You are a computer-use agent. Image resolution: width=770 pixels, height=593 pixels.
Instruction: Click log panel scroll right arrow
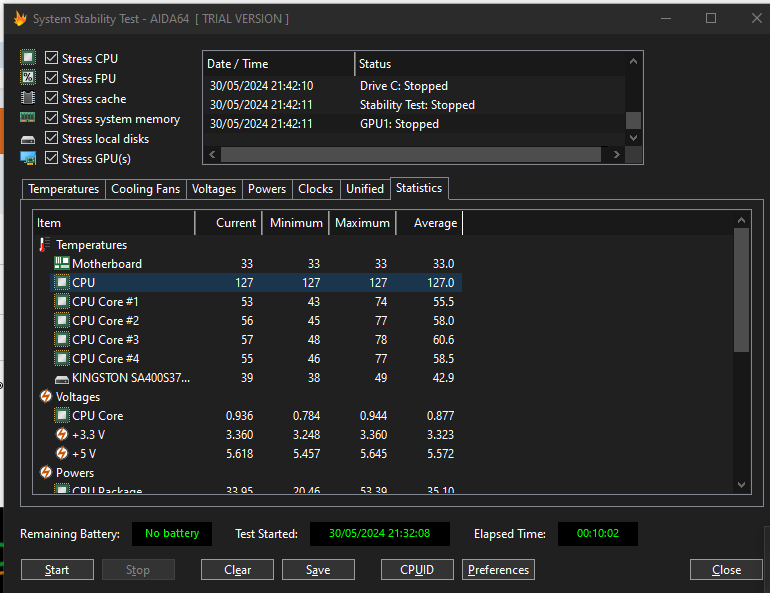(x=617, y=155)
